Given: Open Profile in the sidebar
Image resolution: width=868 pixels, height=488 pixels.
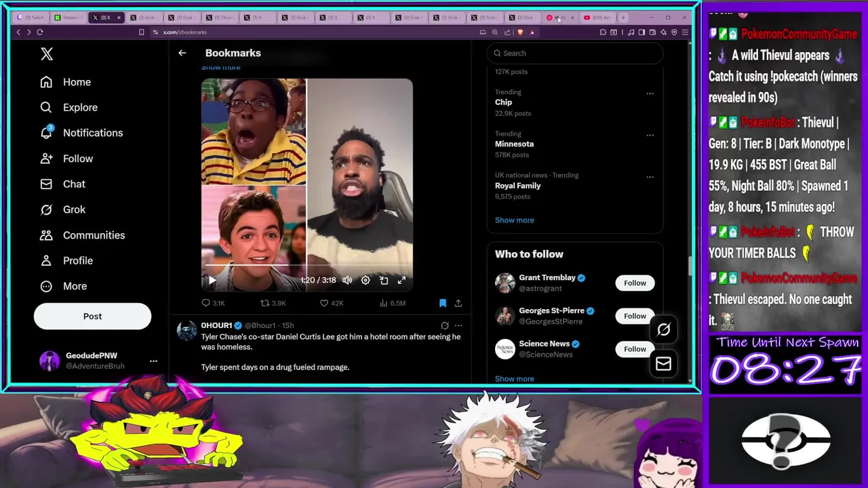Looking at the screenshot, I should coord(66,260).
